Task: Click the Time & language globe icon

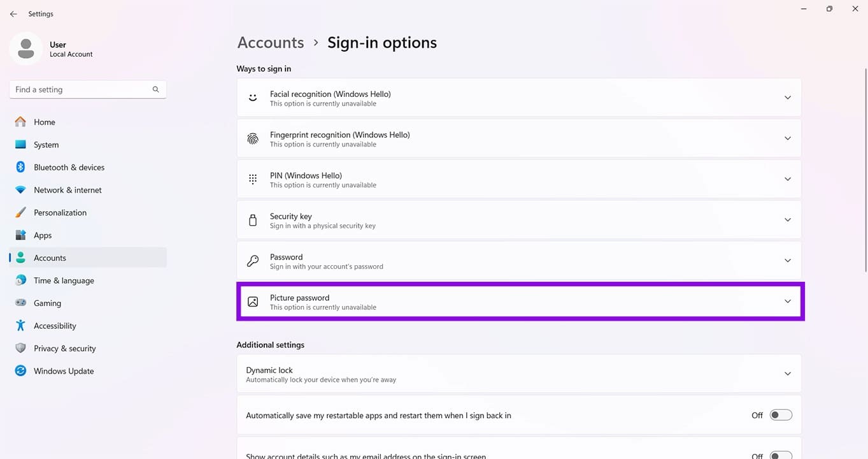Action: point(21,280)
